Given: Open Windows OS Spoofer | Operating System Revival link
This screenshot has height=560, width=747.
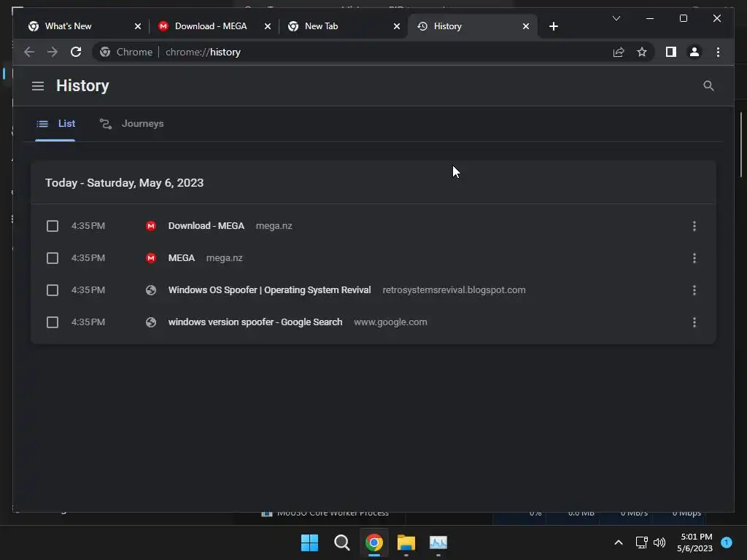Looking at the screenshot, I should (x=269, y=290).
